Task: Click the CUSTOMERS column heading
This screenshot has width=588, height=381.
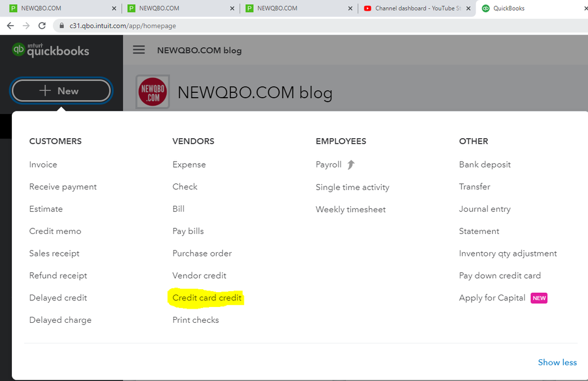Action: (x=55, y=141)
